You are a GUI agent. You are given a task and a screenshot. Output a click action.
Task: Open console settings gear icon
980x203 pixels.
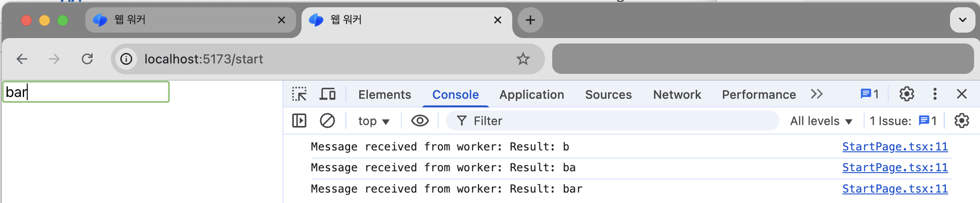(961, 121)
